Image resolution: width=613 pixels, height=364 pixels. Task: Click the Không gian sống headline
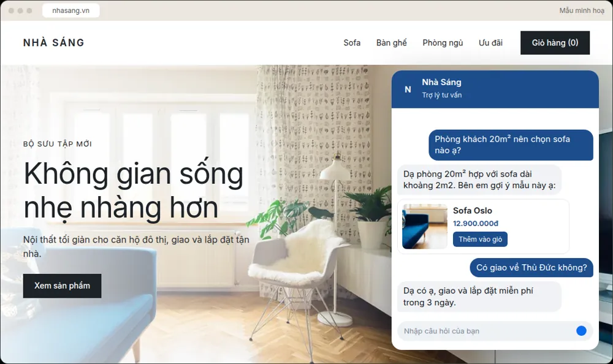[133, 191]
